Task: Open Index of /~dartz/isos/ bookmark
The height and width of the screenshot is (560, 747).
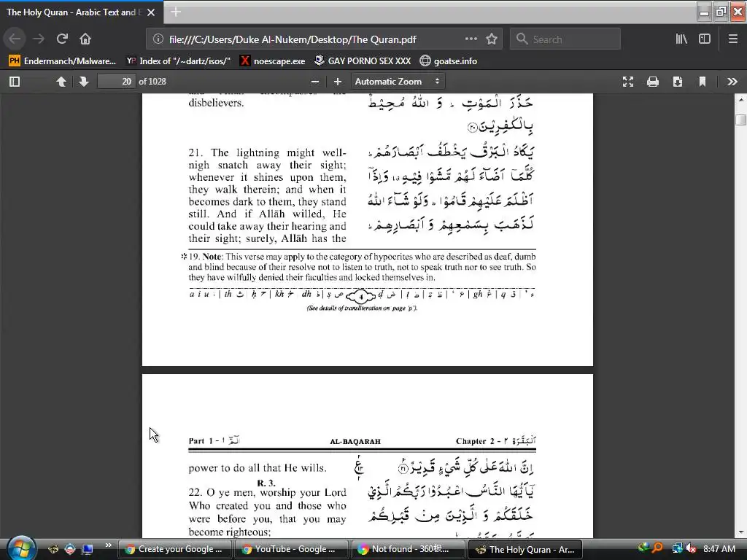Action: coord(179,61)
